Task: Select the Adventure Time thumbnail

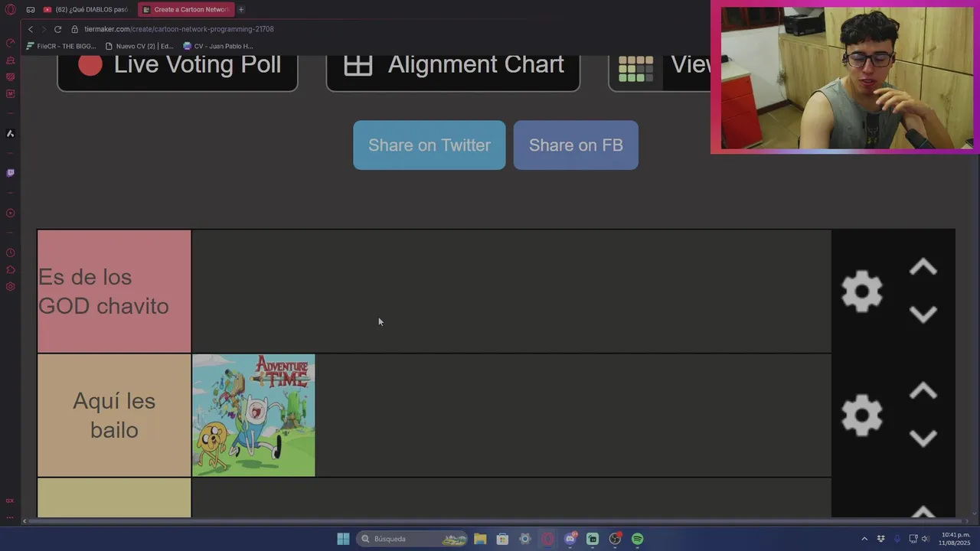Action: (x=253, y=416)
